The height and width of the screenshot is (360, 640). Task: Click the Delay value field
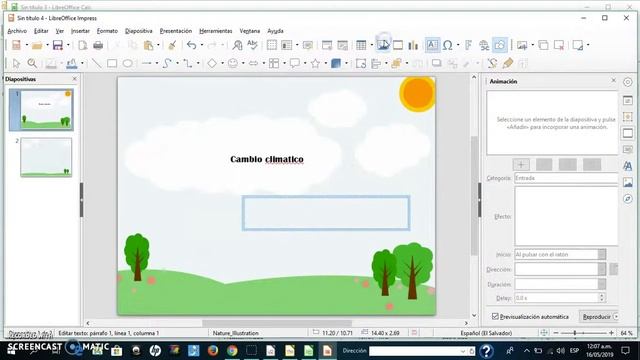tap(557, 298)
